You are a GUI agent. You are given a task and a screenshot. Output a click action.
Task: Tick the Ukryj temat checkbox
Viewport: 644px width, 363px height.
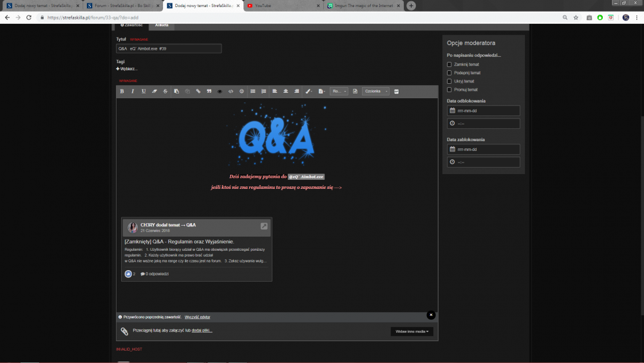[x=450, y=81]
